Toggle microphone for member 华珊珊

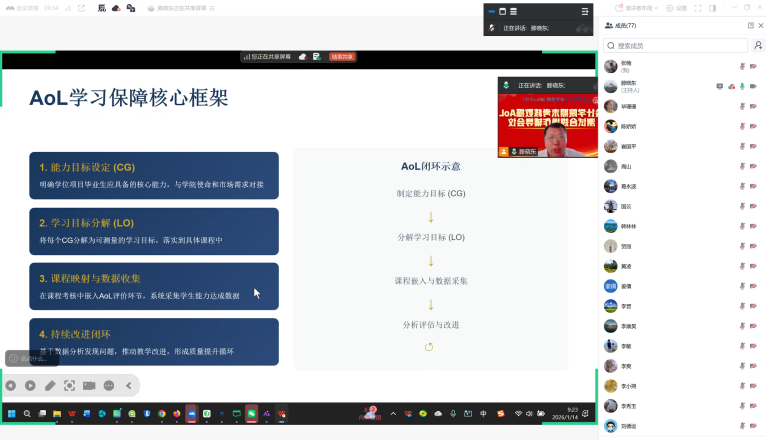click(742, 106)
